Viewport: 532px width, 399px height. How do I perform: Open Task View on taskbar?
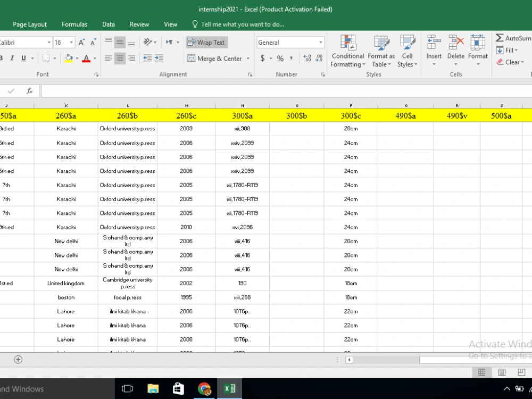coord(127,388)
